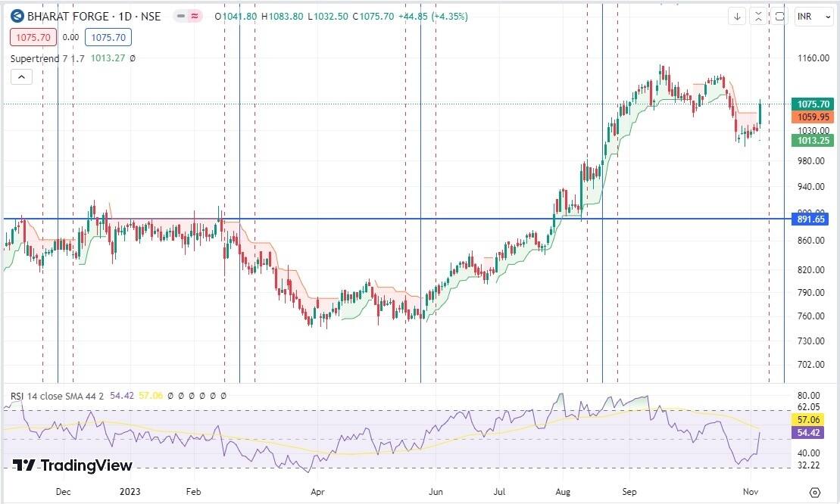Click the collapse pane arrows icon
Screen dimensions: 840x504
click(758, 17)
